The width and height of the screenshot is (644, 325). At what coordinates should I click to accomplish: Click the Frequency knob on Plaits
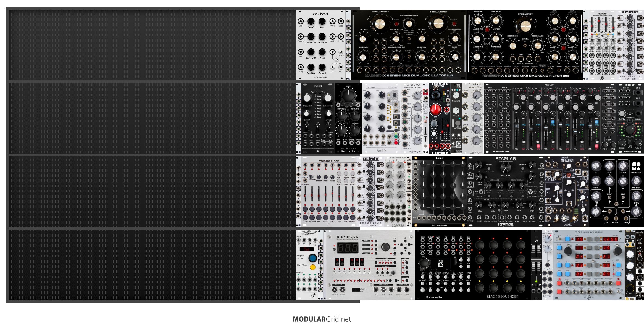tap(307, 98)
